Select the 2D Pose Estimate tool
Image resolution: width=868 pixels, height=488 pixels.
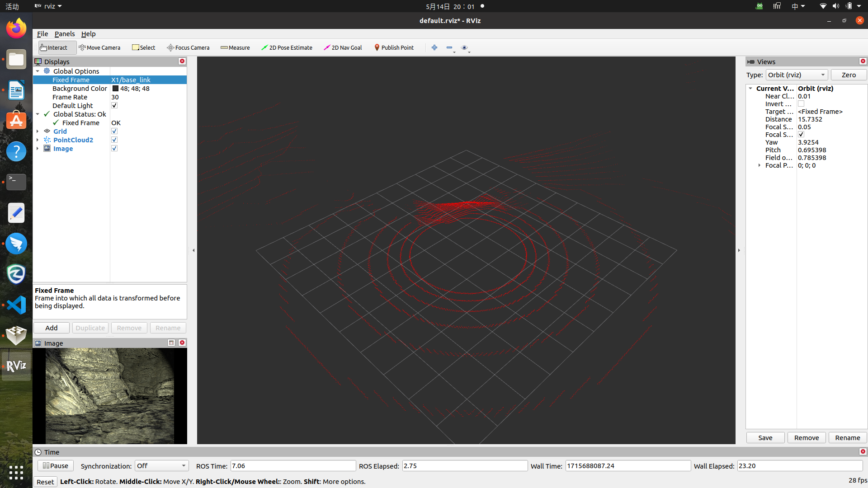(287, 47)
